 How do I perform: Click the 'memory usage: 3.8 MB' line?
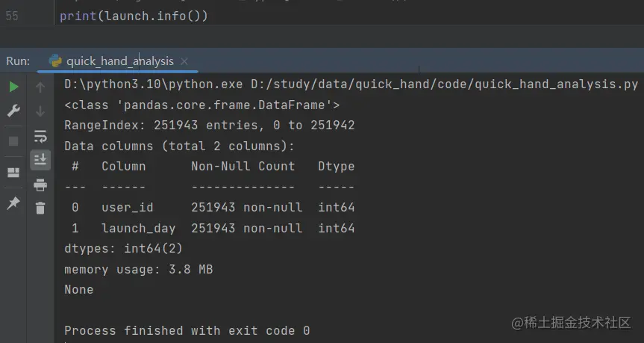(x=138, y=269)
